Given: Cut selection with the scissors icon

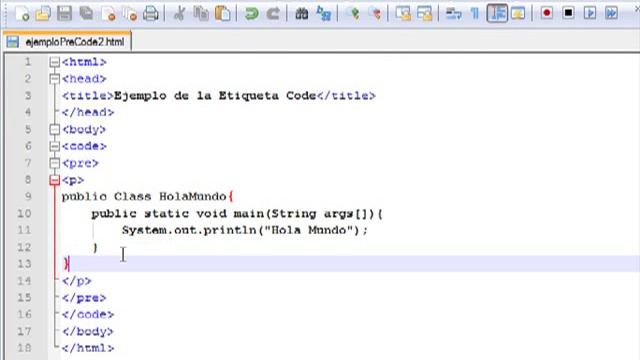Looking at the screenshot, I should coord(179,13).
